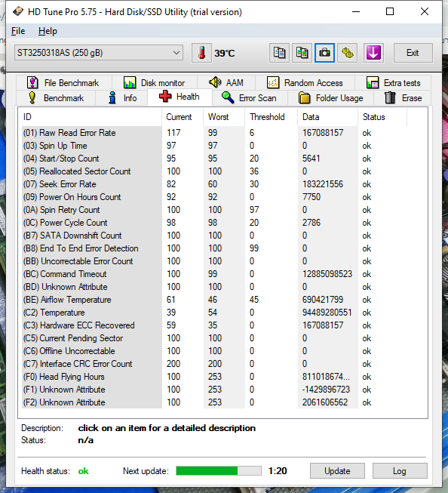This screenshot has width=448, height=493.
Task: Maximize the HD Tune Pro window
Action: click(x=390, y=11)
